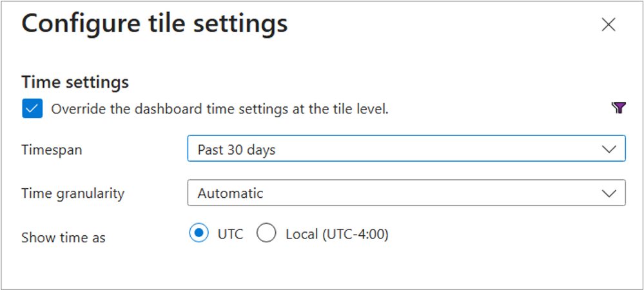Screen dimensions: 644x290
Task: Click the "Override the dashboard time settings" label
Action: 220,109
